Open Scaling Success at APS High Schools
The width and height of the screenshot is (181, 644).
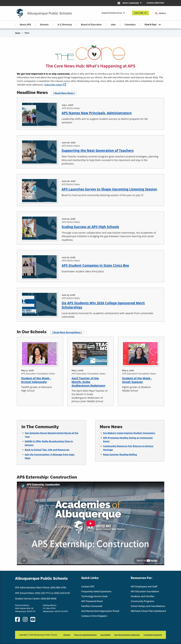pyautogui.click(x=90, y=227)
